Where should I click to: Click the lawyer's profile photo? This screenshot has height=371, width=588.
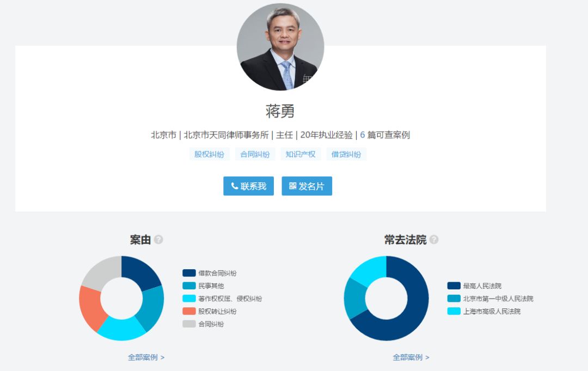tap(280, 47)
